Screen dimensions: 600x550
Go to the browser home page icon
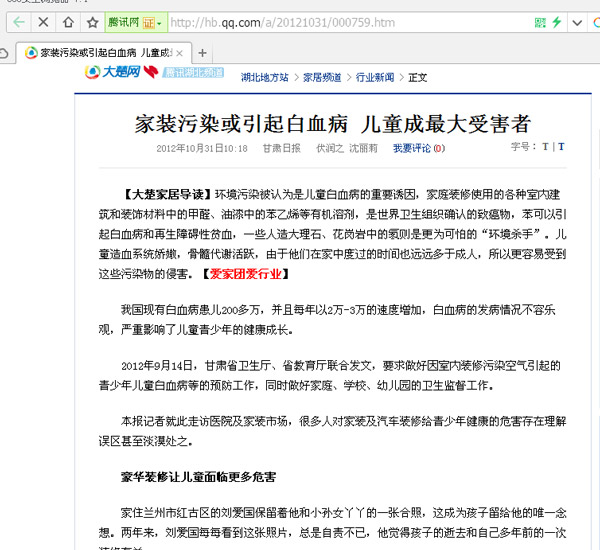[68, 21]
